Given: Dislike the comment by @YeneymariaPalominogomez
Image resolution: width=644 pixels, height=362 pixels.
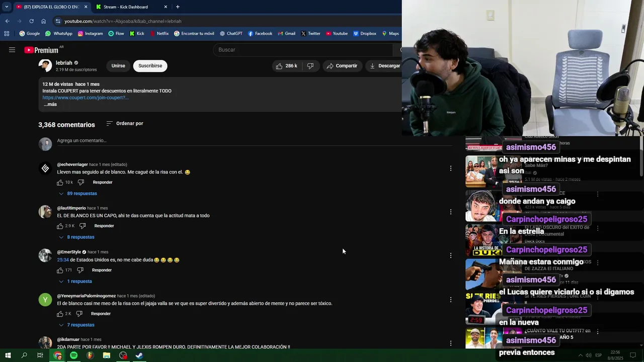Looking at the screenshot, I should [x=79, y=314].
